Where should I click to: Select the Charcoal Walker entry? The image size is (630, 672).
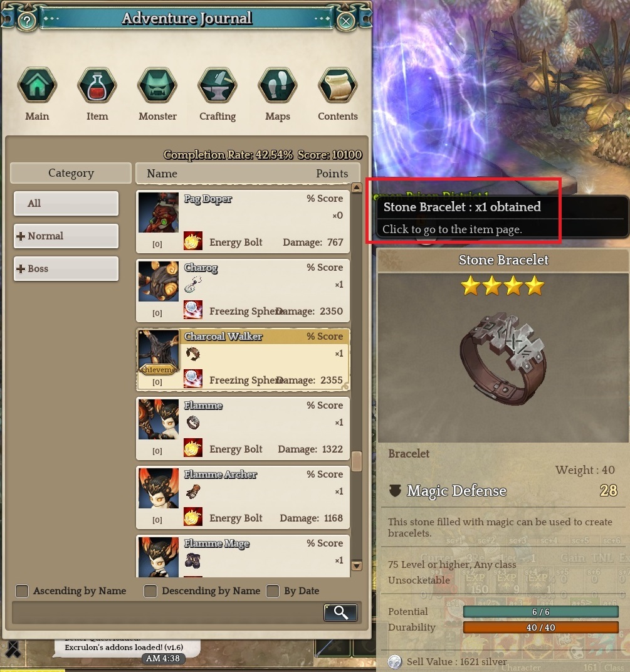coord(243,360)
